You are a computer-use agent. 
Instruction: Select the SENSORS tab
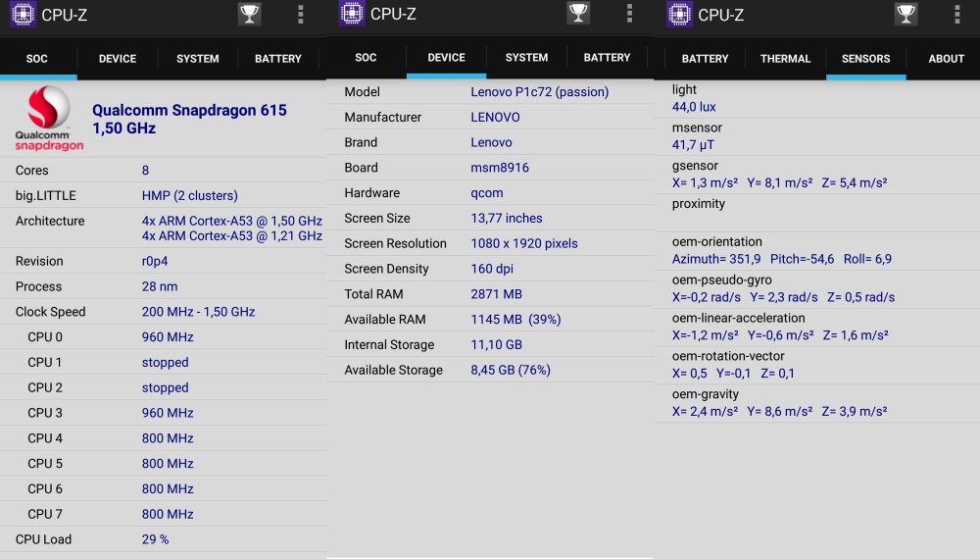865,59
